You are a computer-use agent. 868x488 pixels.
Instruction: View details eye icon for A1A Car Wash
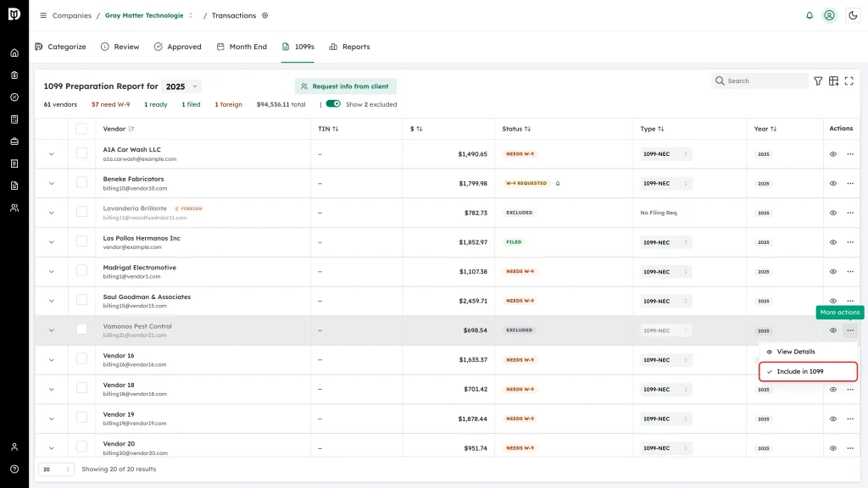point(833,154)
